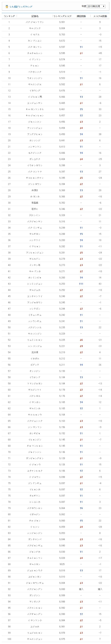Click the down arrow showing 9 rank drop
Viewport: 111px width, 644px height.
81,346
